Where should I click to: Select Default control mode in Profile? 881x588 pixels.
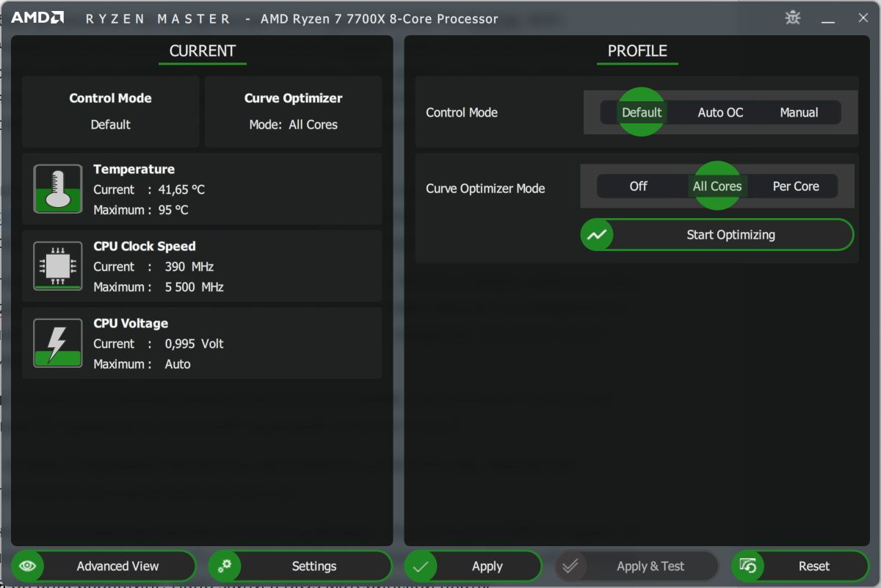(x=642, y=112)
